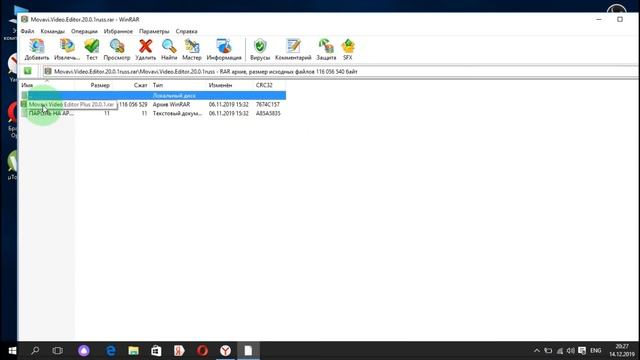Open taskbar search magnifier
640x360 pixels.
(x=35, y=351)
